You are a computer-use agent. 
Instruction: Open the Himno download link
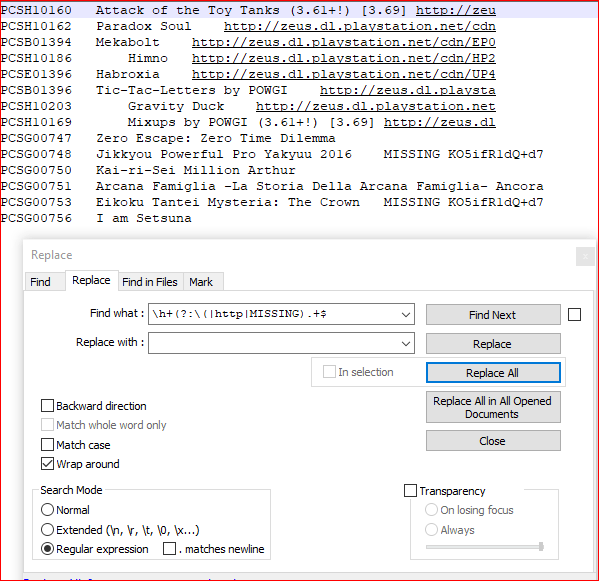point(344,58)
